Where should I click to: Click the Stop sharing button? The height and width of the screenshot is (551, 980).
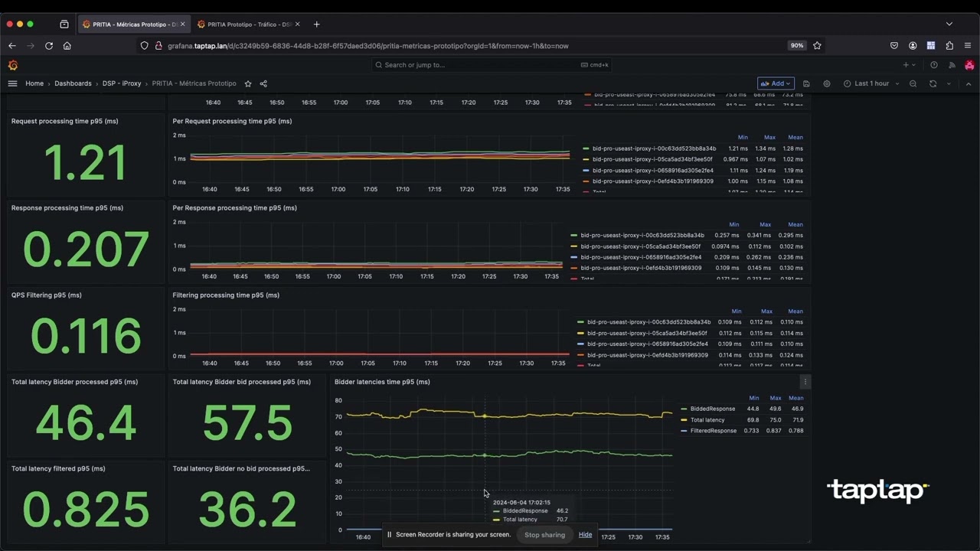click(544, 535)
